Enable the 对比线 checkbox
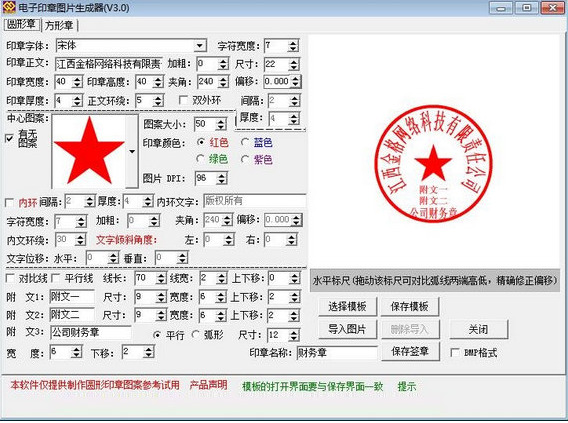Viewport: 568px width, 423px height. 10,278
